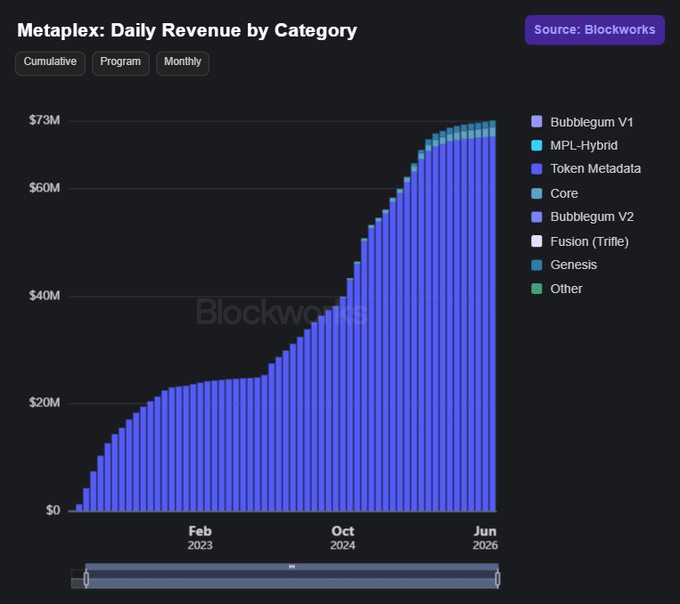680x604 pixels.
Task: Click the chart title Metaplex: Daily Revenue
Action: point(187,30)
